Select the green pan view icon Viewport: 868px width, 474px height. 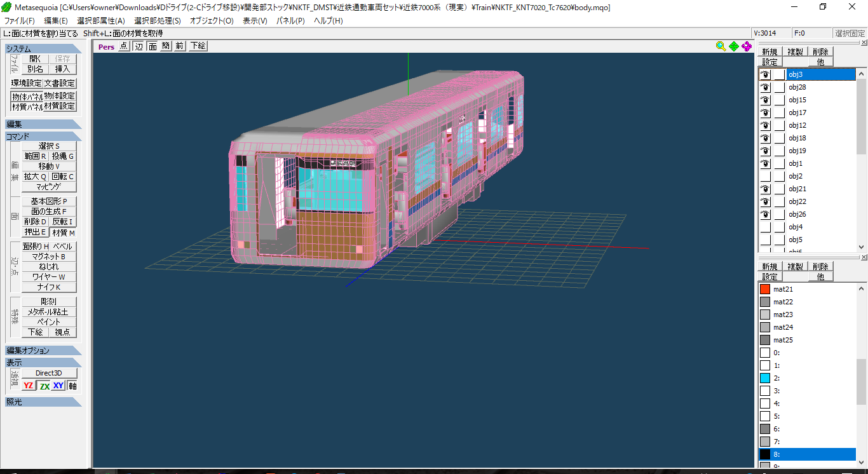point(734,46)
